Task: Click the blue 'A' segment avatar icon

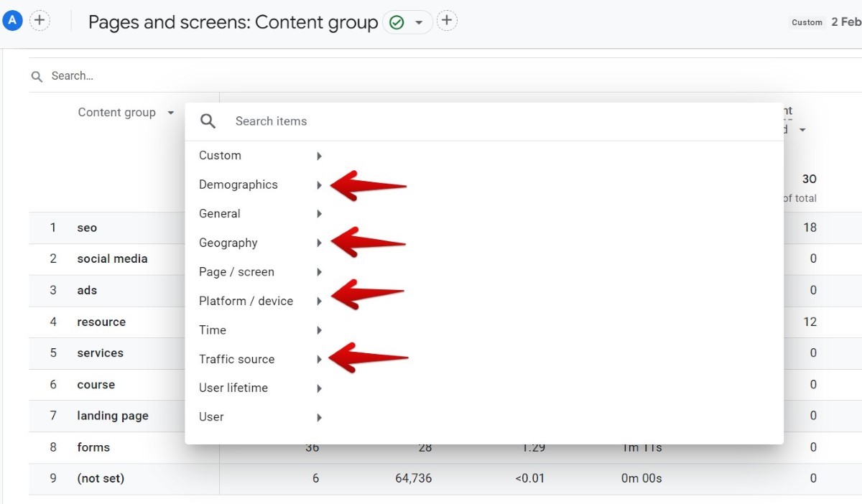Action: coord(12,21)
